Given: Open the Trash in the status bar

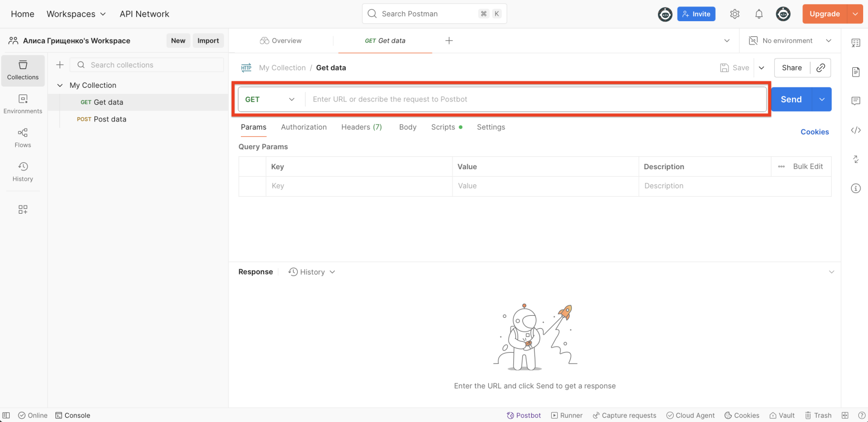Looking at the screenshot, I should point(818,415).
